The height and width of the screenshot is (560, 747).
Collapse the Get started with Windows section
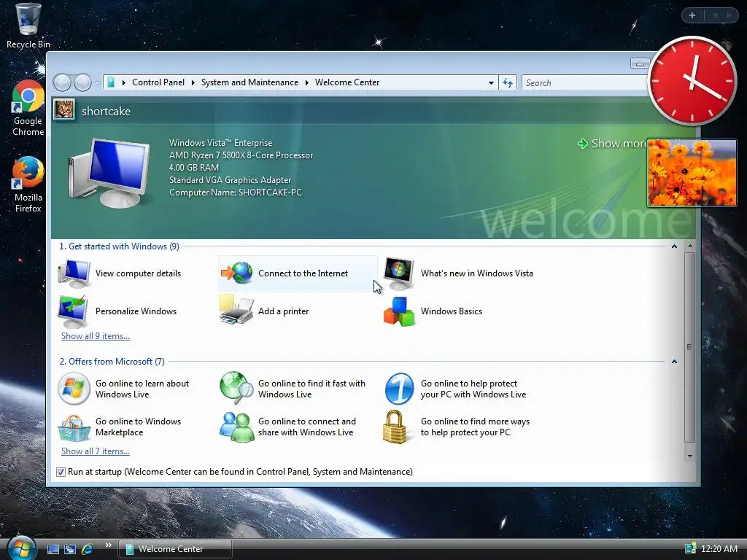coord(674,246)
